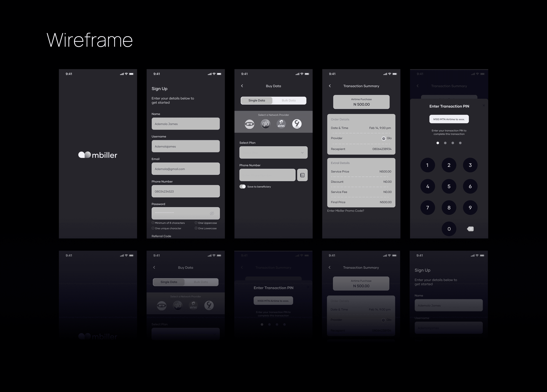Click digit 5 on transaction PIN keypad
This screenshot has height=392, width=547.
point(449,186)
